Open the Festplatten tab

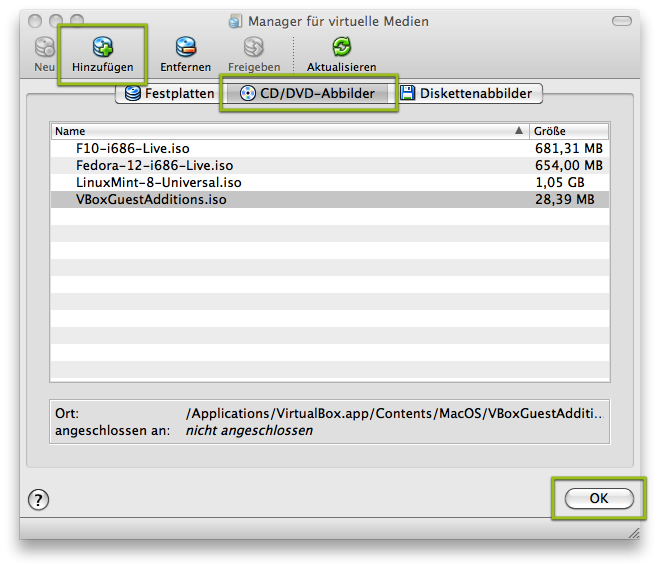point(169,93)
